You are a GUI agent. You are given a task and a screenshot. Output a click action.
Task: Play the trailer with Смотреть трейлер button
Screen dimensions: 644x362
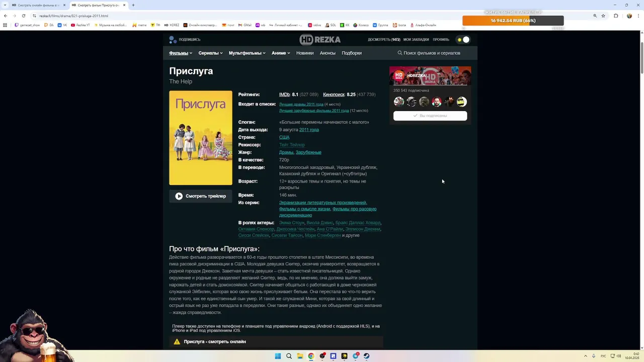[x=201, y=196]
